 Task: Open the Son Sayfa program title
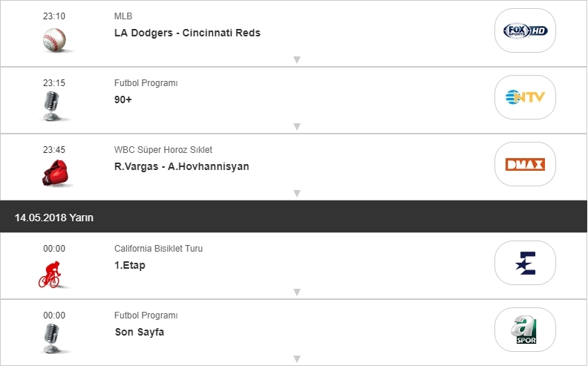139,332
